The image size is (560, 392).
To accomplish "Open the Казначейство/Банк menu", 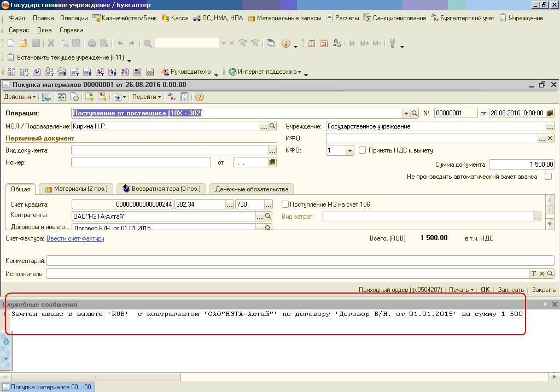I will pos(125,18).
